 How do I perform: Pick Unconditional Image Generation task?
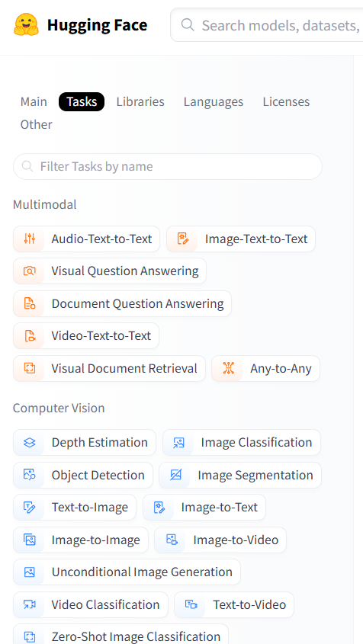tap(127, 572)
